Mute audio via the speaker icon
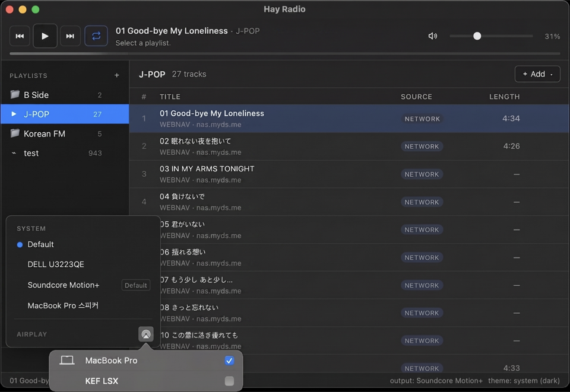 [432, 36]
